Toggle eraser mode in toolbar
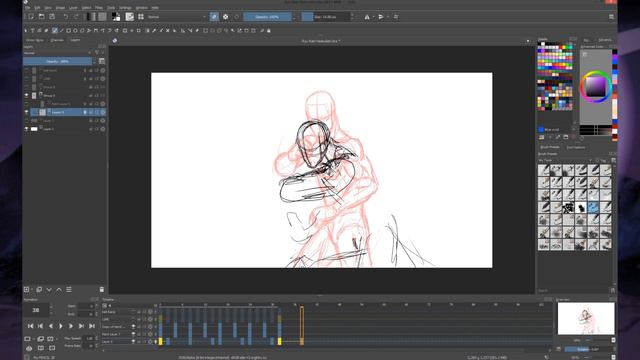The image size is (640, 360). [214, 17]
